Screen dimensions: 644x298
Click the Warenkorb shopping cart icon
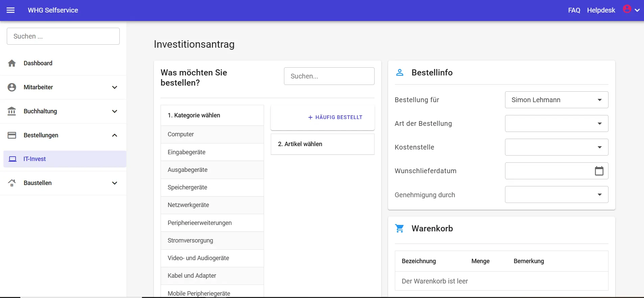tap(400, 229)
